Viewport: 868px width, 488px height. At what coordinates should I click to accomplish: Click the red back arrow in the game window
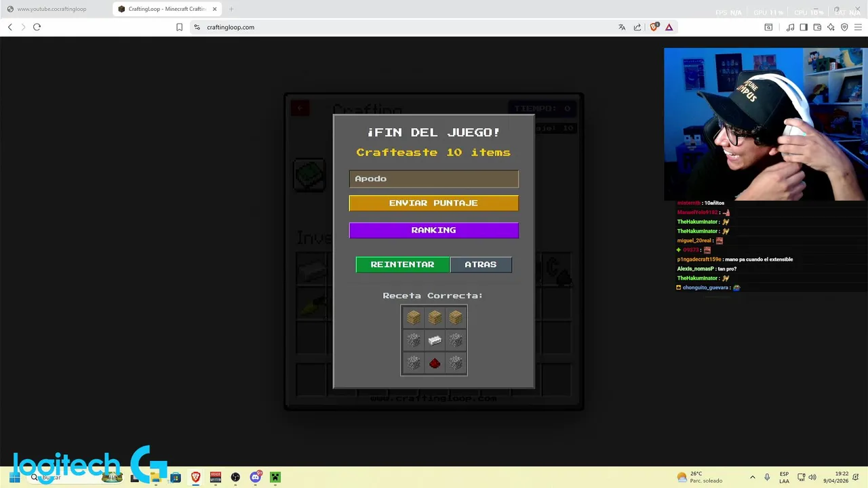click(x=300, y=108)
